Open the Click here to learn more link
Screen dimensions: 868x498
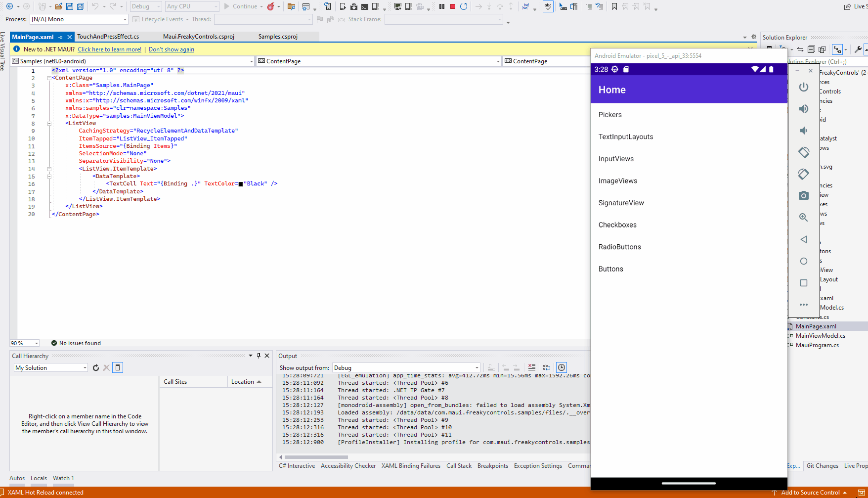(109, 49)
